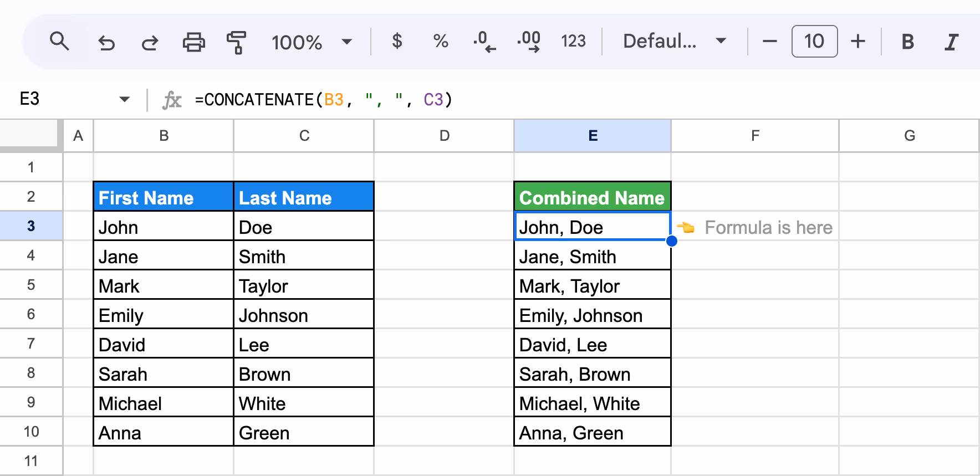
Task: Select column B header
Action: [x=164, y=136]
